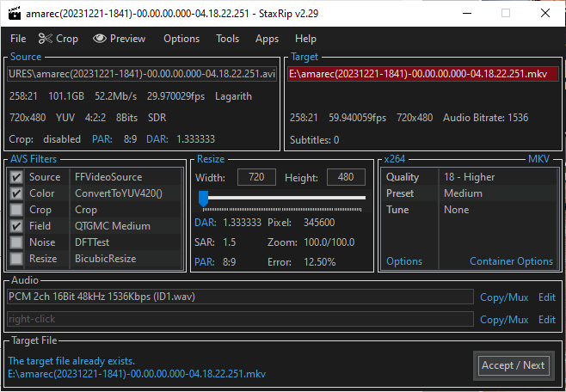Viewport: 566px width, 392px height.
Task: Click the Quality 18 - Higher setting
Action: click(x=470, y=177)
